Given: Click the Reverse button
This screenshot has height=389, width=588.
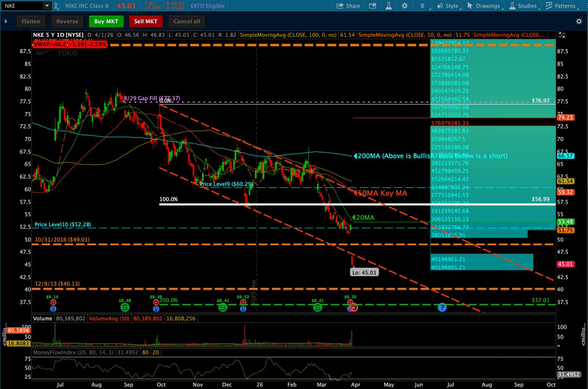Looking at the screenshot, I should click(67, 21).
